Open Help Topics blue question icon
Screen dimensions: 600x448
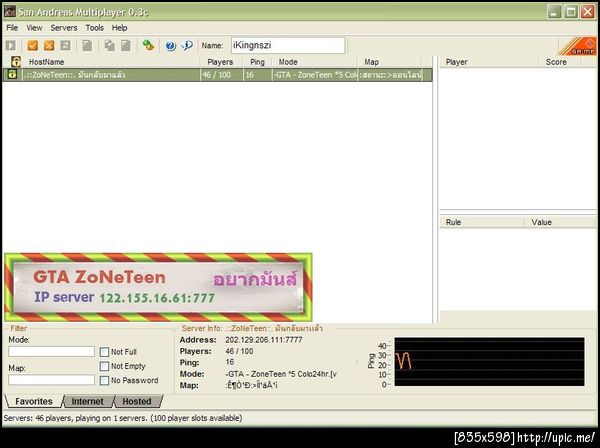pos(171,46)
